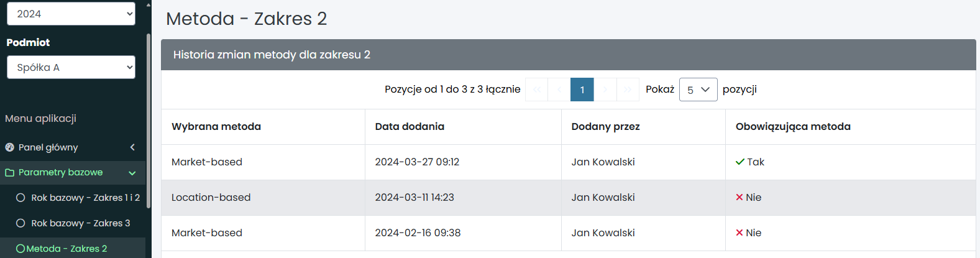
Task: Go to last page of results
Action: 628,90
